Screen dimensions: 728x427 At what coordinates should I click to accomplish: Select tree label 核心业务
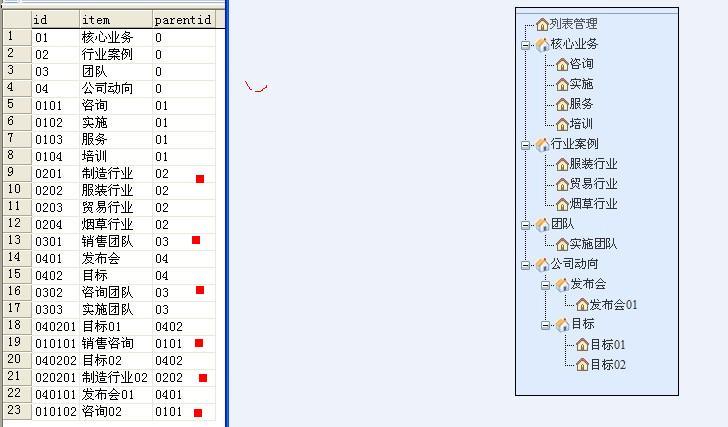(574, 44)
